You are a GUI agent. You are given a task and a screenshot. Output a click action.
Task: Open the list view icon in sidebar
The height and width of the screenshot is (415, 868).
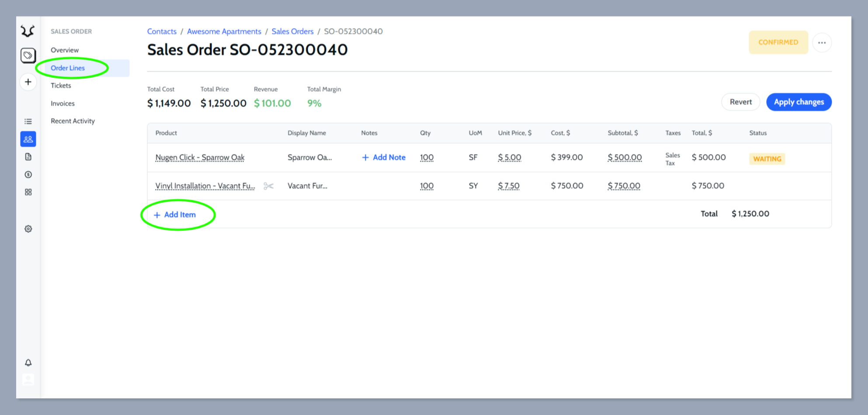point(28,122)
